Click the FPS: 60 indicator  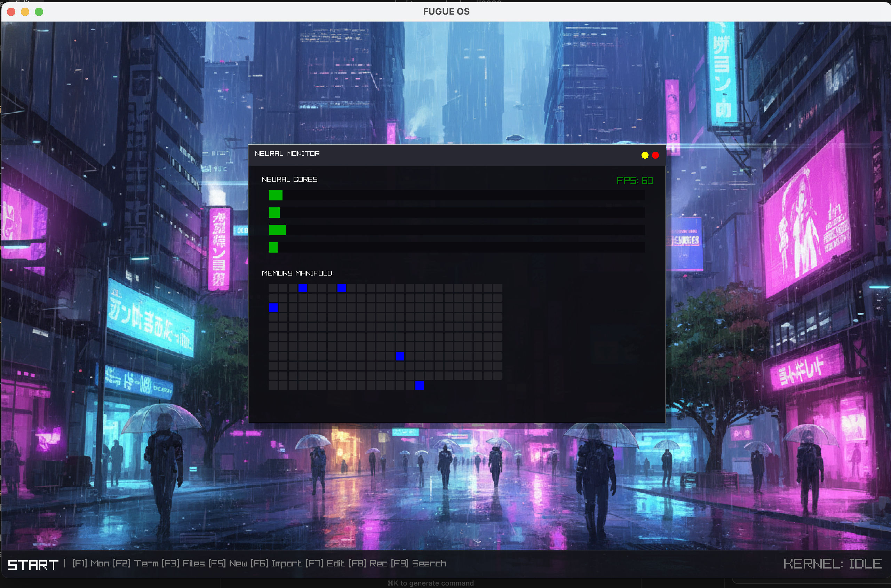(x=635, y=180)
